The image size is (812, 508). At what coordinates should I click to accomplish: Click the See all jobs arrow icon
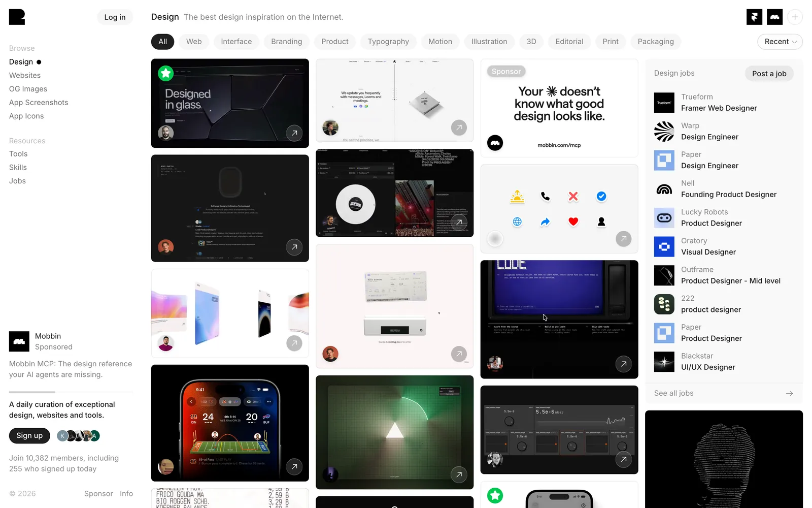tap(789, 393)
